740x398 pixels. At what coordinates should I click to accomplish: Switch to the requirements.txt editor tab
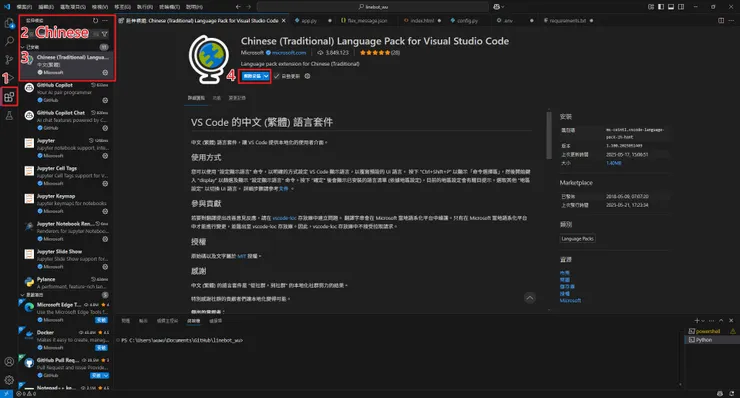point(568,21)
